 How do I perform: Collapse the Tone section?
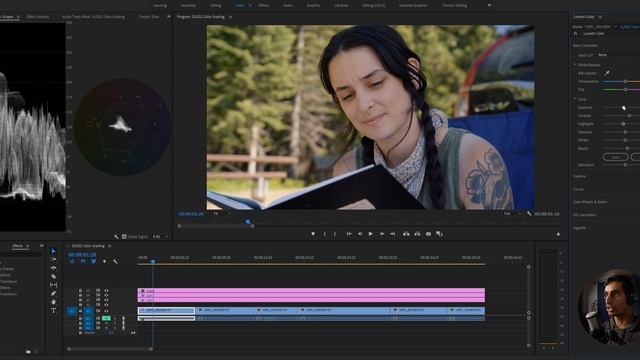click(575, 99)
